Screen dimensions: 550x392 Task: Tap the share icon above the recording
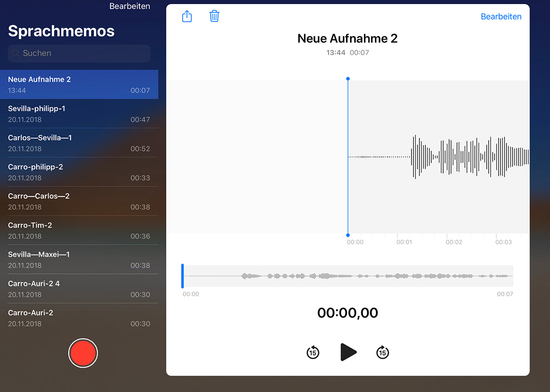187,16
